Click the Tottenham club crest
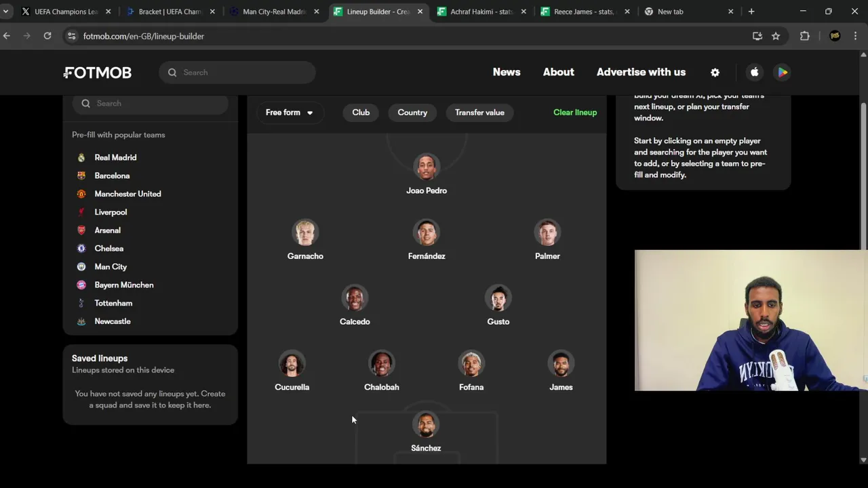Viewport: 868px width, 488px height. [x=81, y=303]
